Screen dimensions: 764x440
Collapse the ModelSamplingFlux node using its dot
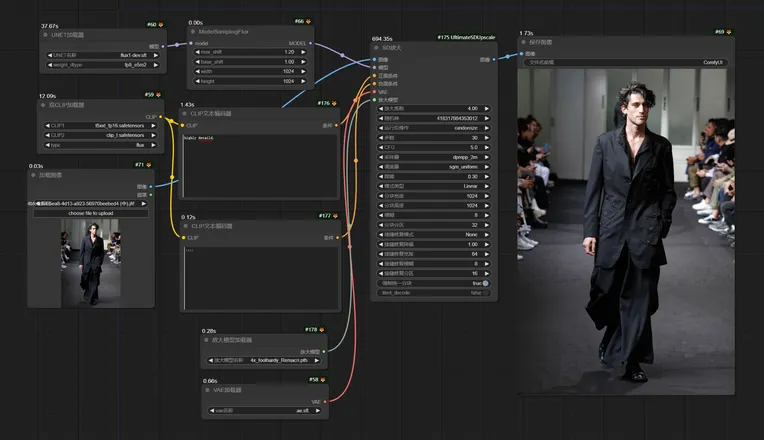point(194,32)
